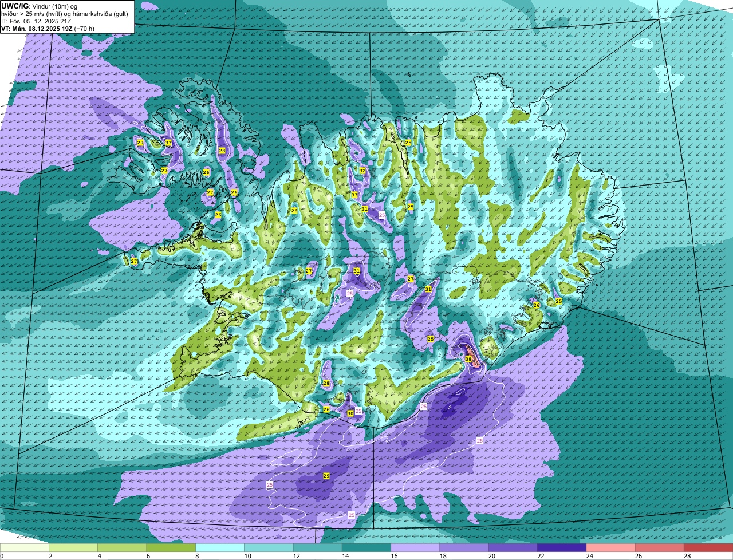The height and width of the screenshot is (560, 733).
Task: Click the 'Vindur (10m) og' header text
Action: pos(54,6)
